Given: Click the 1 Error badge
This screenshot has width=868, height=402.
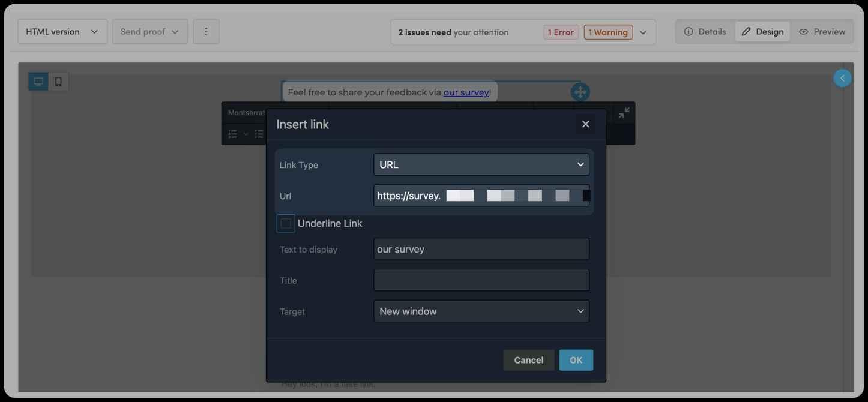Looking at the screenshot, I should (x=561, y=32).
